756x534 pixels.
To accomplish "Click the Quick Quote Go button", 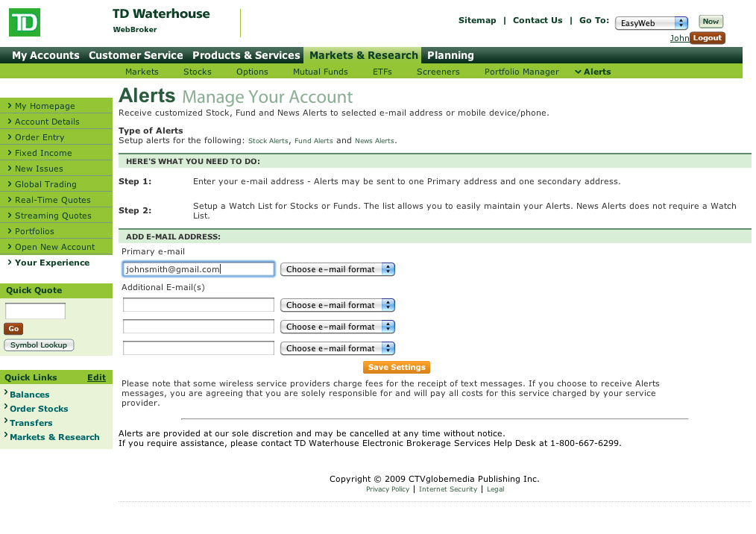I will [13, 328].
